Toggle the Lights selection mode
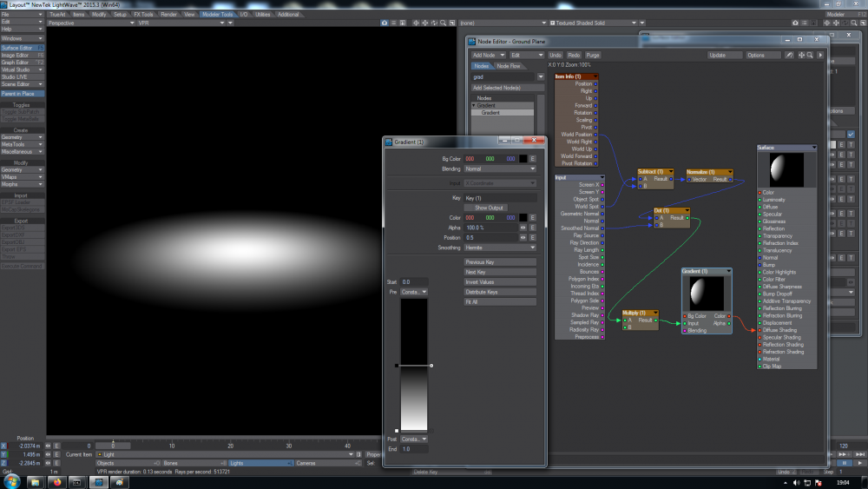 pos(257,463)
